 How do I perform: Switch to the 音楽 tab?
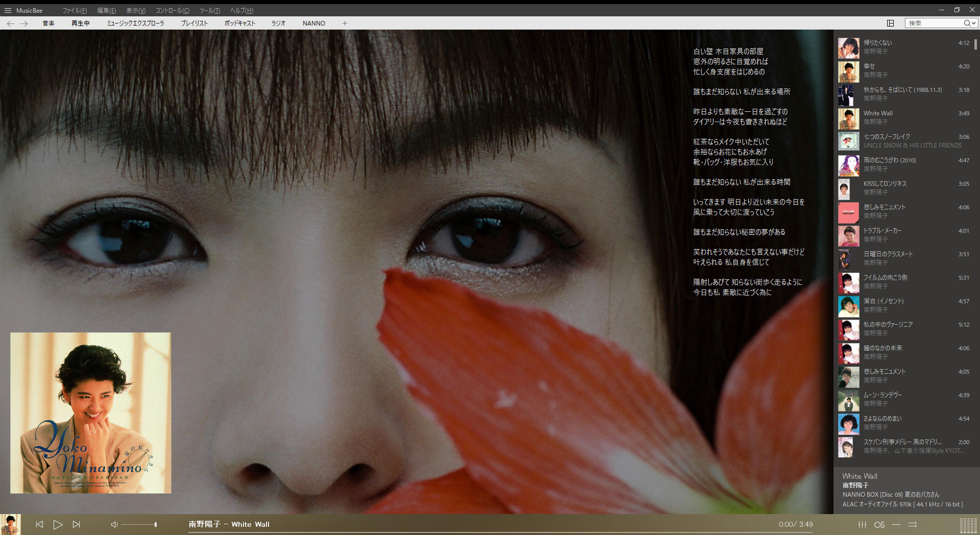[x=48, y=23]
